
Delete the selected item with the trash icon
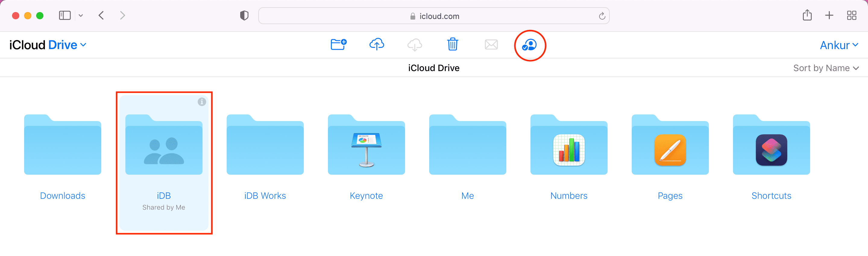point(452,45)
